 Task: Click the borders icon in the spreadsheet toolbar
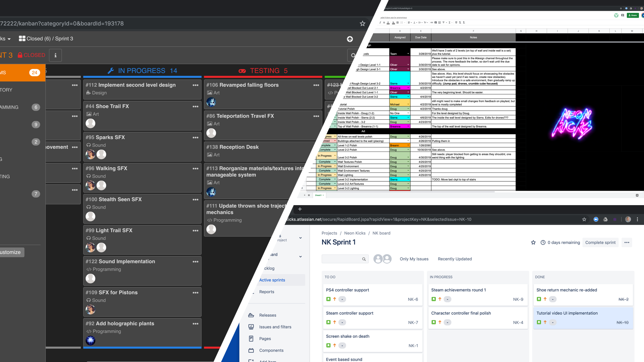tap(397, 22)
